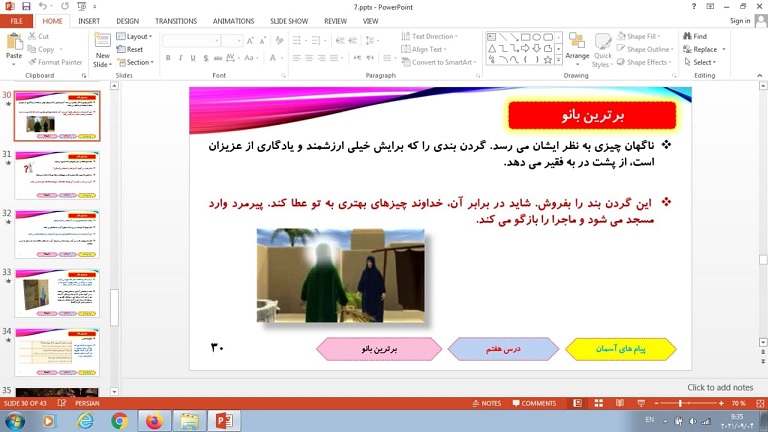The width and height of the screenshot is (768, 432).
Task: Toggle the Notes pane in status bar
Action: pos(486,403)
